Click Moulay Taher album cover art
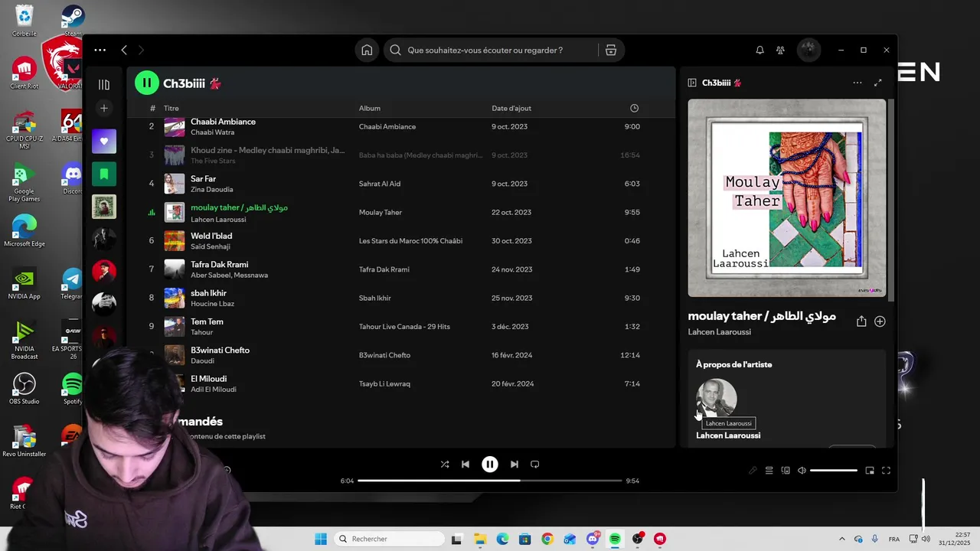Image resolution: width=980 pixels, height=551 pixels. pyautogui.click(x=787, y=197)
